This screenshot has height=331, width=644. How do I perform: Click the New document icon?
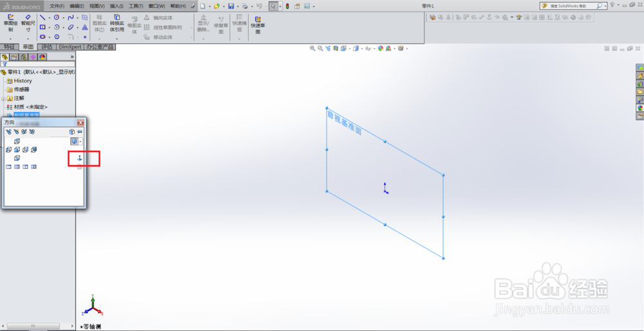(x=203, y=6)
